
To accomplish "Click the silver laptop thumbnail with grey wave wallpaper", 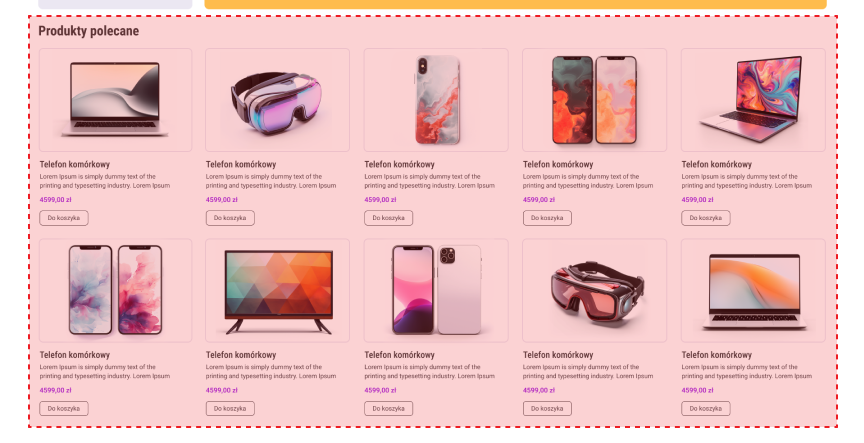I will click(x=115, y=100).
